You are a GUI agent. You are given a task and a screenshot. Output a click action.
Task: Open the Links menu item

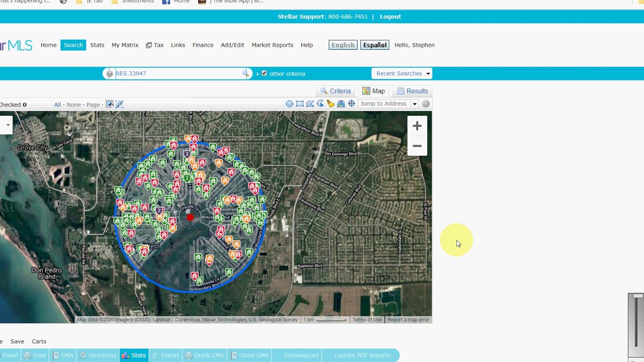[x=178, y=45]
